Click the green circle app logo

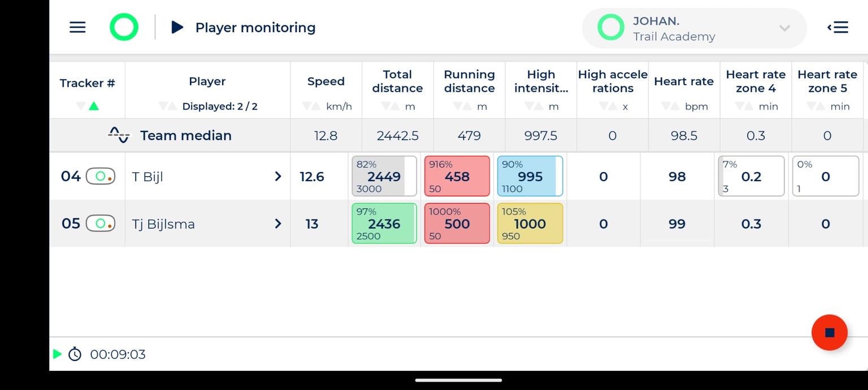pos(123,27)
